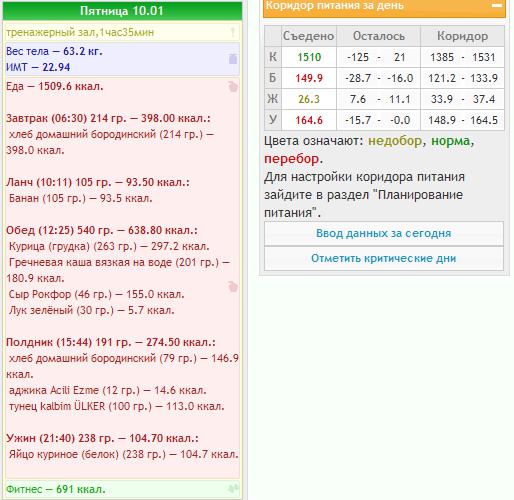Image resolution: width=514 pixels, height=500 pixels.
Task: Click the Пятница 10.01 day header
Action: point(122,11)
